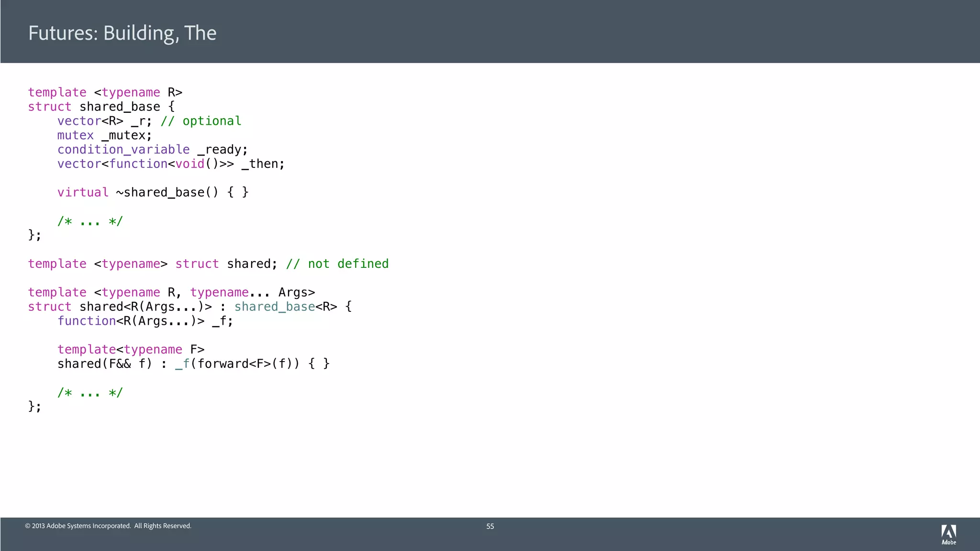The image size is (980, 551).
Task: Click 'function<R(Args...)>' type in second struct
Action: (131, 321)
